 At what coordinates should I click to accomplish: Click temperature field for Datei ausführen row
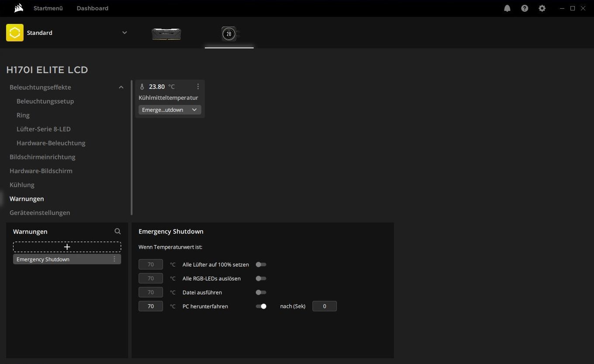pyautogui.click(x=151, y=292)
